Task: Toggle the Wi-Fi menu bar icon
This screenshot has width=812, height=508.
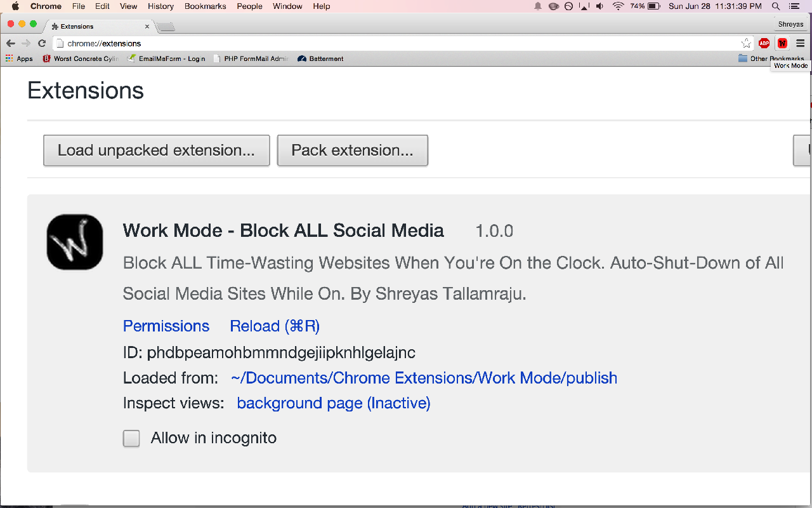Action: click(618, 6)
